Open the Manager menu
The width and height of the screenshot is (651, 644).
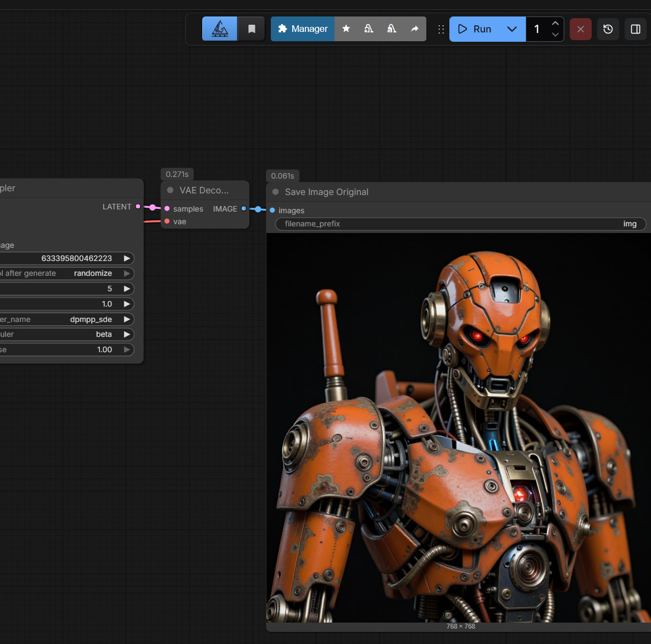[x=303, y=29]
